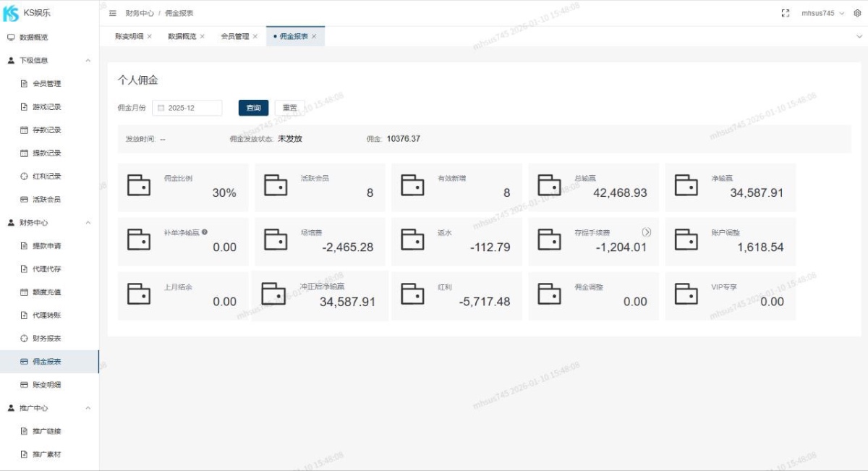Open settings with the gear icon
The width and height of the screenshot is (868, 471).
tap(858, 13)
